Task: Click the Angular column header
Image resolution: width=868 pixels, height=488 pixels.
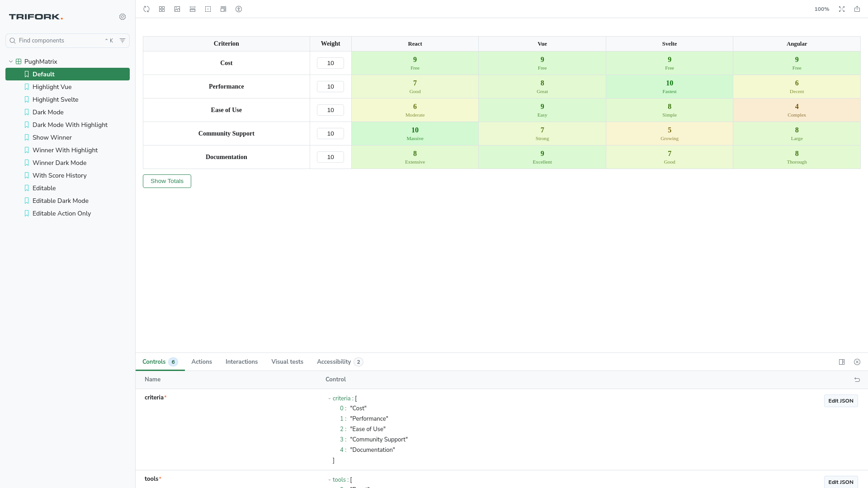Action: tap(797, 44)
